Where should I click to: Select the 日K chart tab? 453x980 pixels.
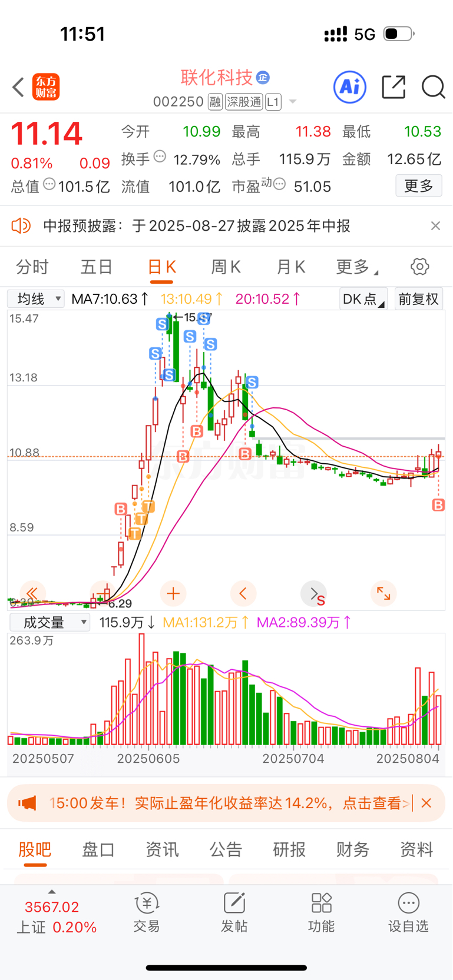pos(161,267)
